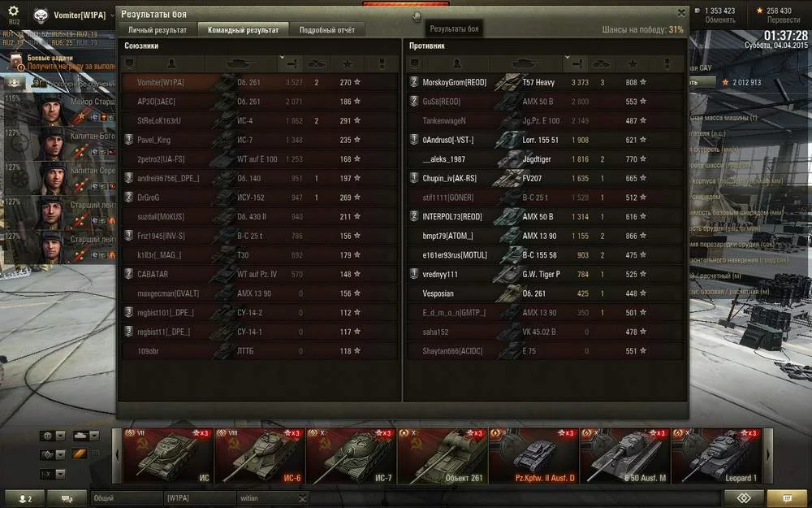Screen dimensions: 812x508
Task: Open contacts list button showing 2
Action: click(25, 499)
